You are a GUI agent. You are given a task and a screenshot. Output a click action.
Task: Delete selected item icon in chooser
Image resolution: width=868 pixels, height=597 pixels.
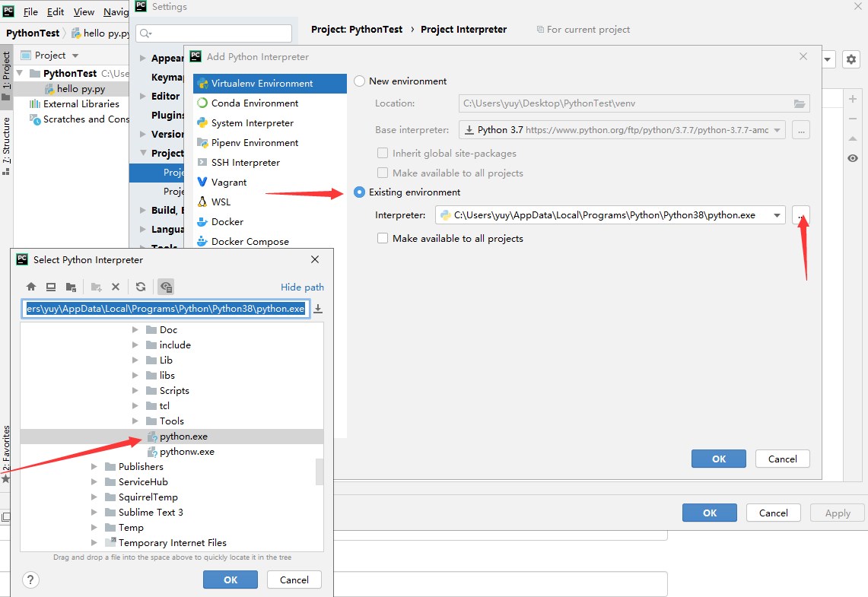click(x=115, y=287)
